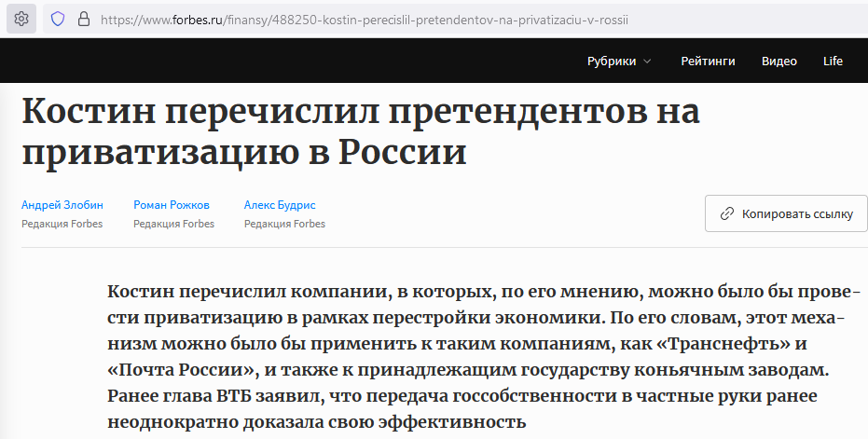Screen dimensions: 868x439
Task: Go to the Видео section
Action: [x=778, y=61]
